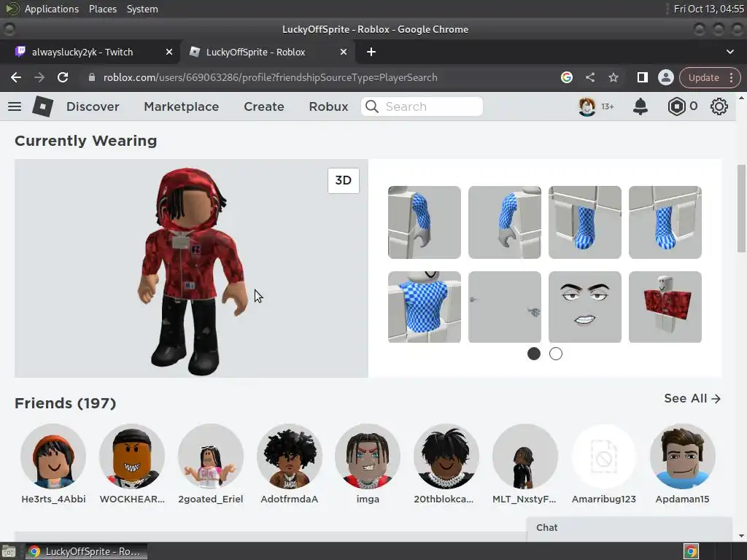Open the gray accessory item thumbnail
747x560 pixels.
pos(505,307)
